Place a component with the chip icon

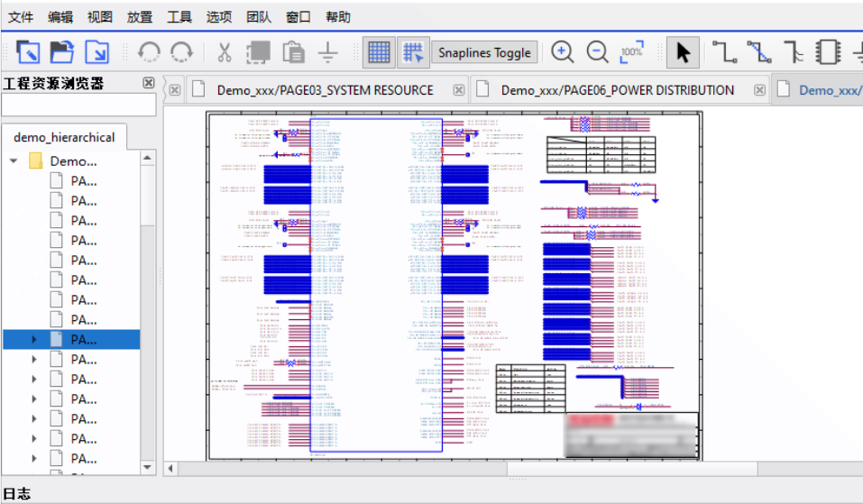click(x=828, y=52)
